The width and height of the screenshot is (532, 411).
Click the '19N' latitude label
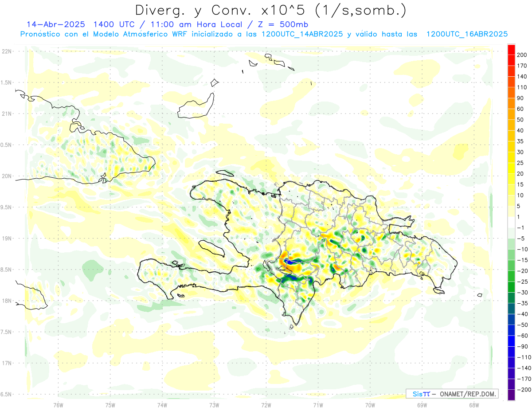point(6,239)
